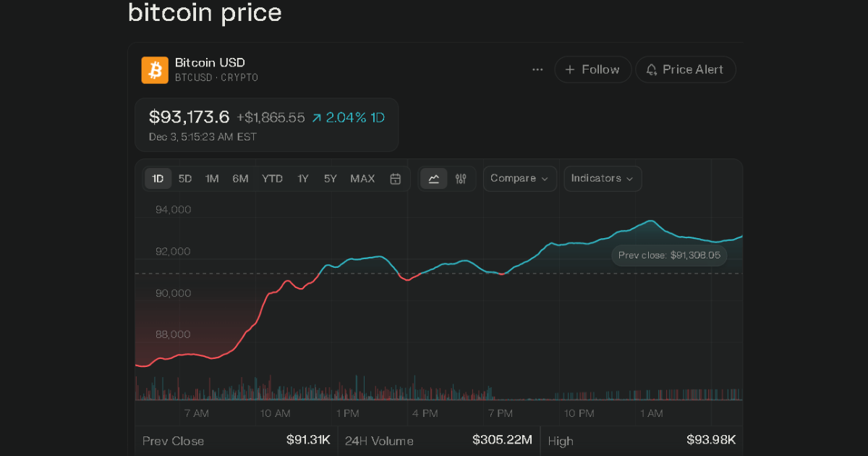
Task: Open the three-dot more options menu
Action: coord(537,69)
